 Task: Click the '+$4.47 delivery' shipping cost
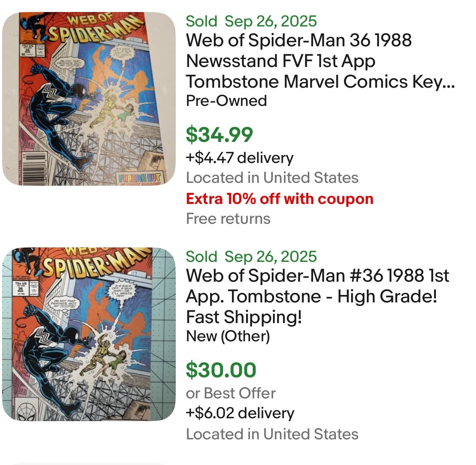coord(239,158)
